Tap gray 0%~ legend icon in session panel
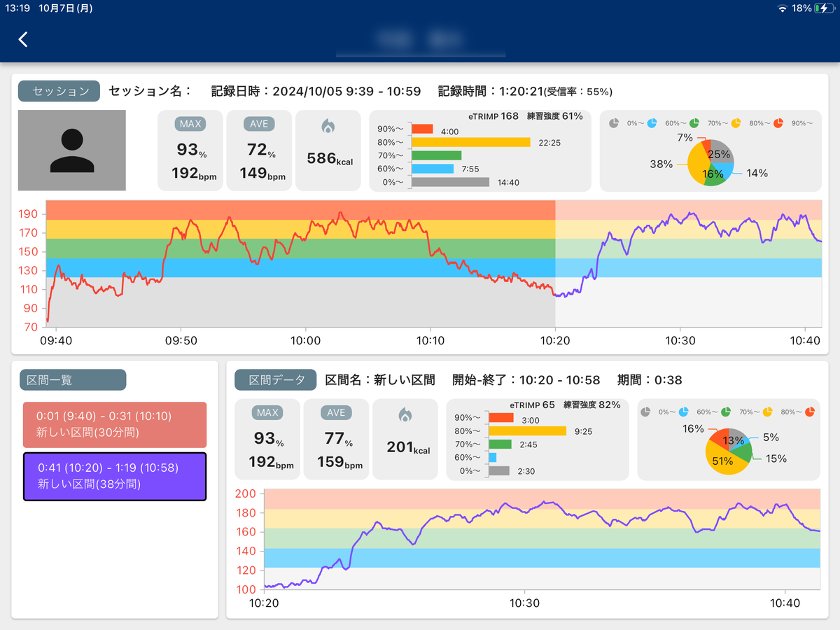Viewport: 840px width, 630px height. (x=614, y=123)
